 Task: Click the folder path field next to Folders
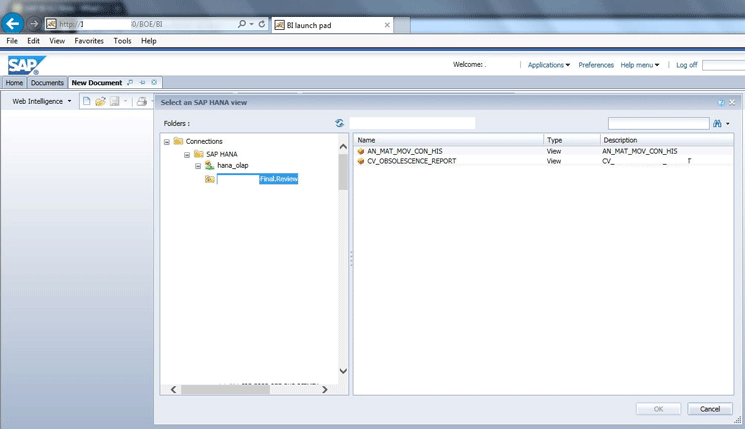click(x=412, y=123)
